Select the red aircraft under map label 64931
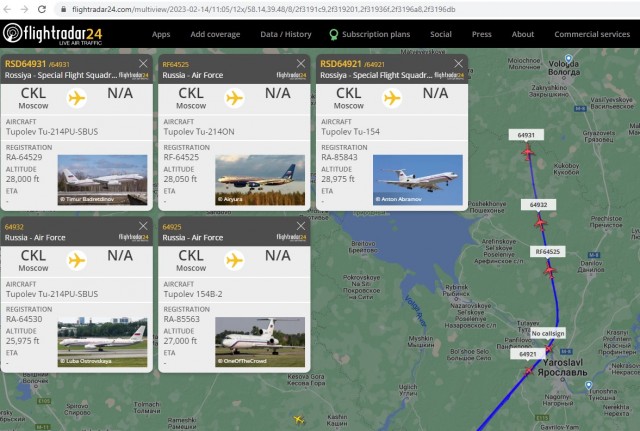The height and width of the screenshot is (431, 640). (x=528, y=152)
